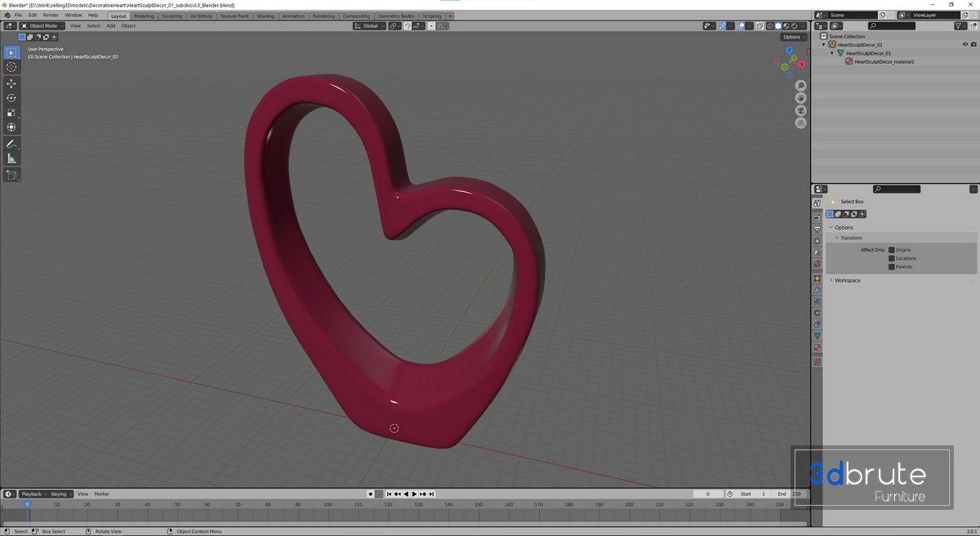The width and height of the screenshot is (980, 536).
Task: Hide HeartSculptDecor_01 using the eye icon
Action: click(964, 44)
